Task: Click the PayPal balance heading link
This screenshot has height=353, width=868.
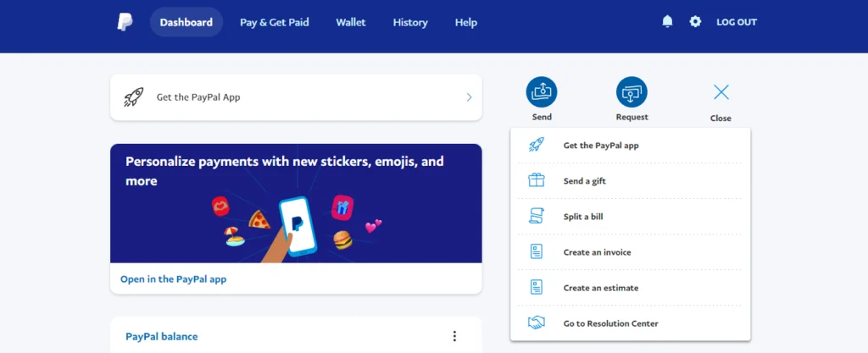Action: click(162, 336)
